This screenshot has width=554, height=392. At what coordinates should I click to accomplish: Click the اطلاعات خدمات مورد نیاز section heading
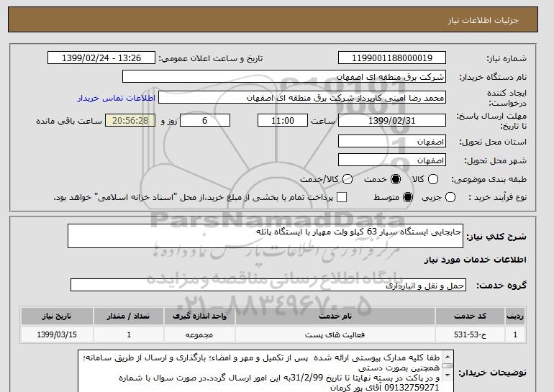475,260
